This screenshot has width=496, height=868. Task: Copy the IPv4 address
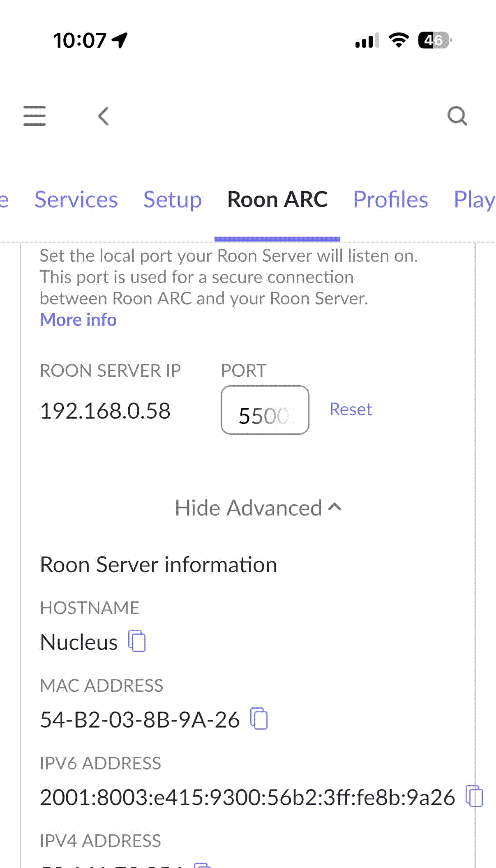[x=202, y=864]
